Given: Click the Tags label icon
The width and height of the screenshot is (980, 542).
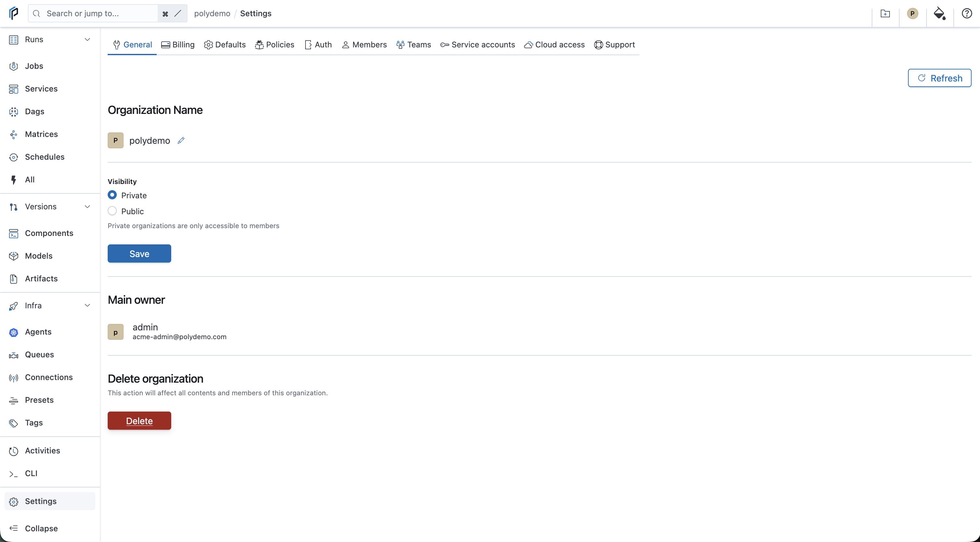Looking at the screenshot, I should pos(14,423).
